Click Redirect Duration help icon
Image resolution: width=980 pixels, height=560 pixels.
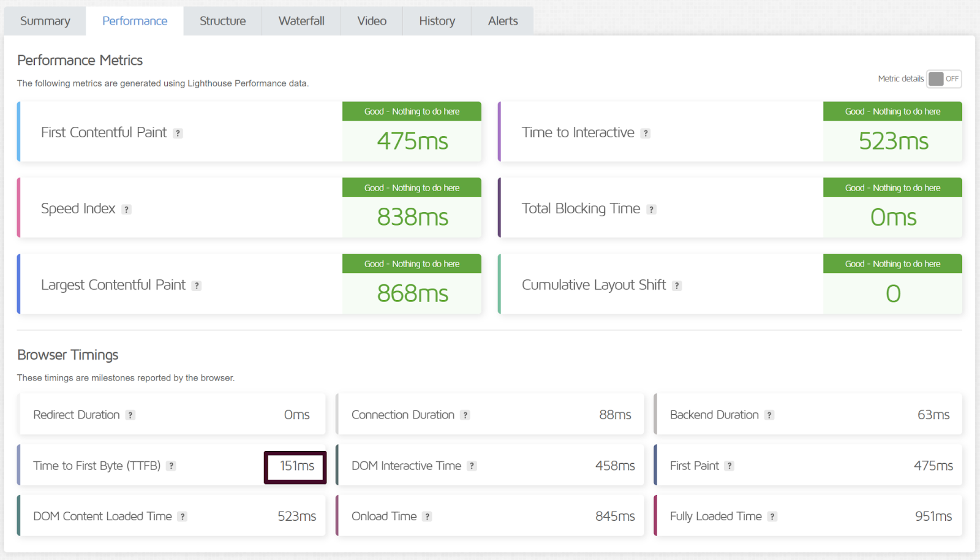tap(130, 415)
